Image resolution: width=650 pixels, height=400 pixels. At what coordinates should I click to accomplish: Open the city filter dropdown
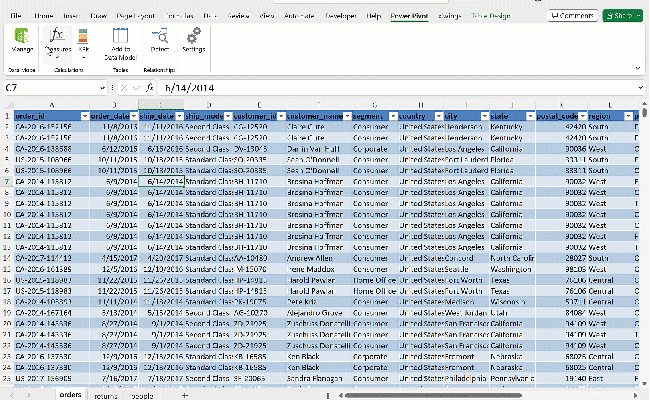[x=484, y=116]
